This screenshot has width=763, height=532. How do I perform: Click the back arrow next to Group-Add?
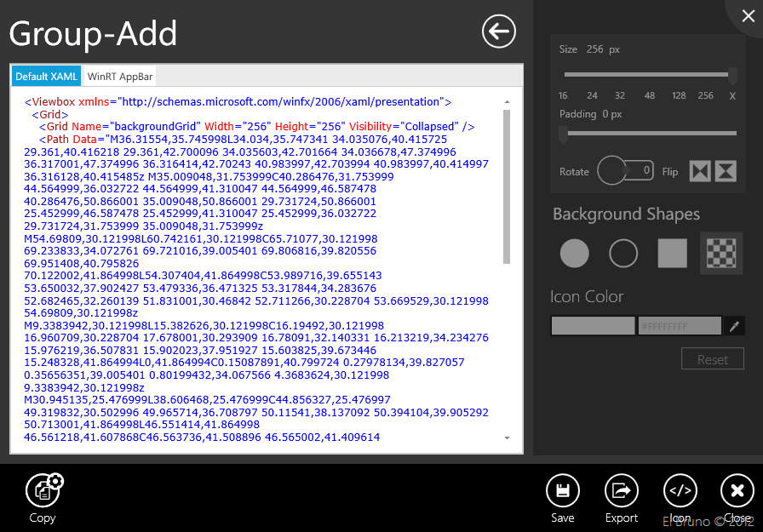pyautogui.click(x=499, y=31)
